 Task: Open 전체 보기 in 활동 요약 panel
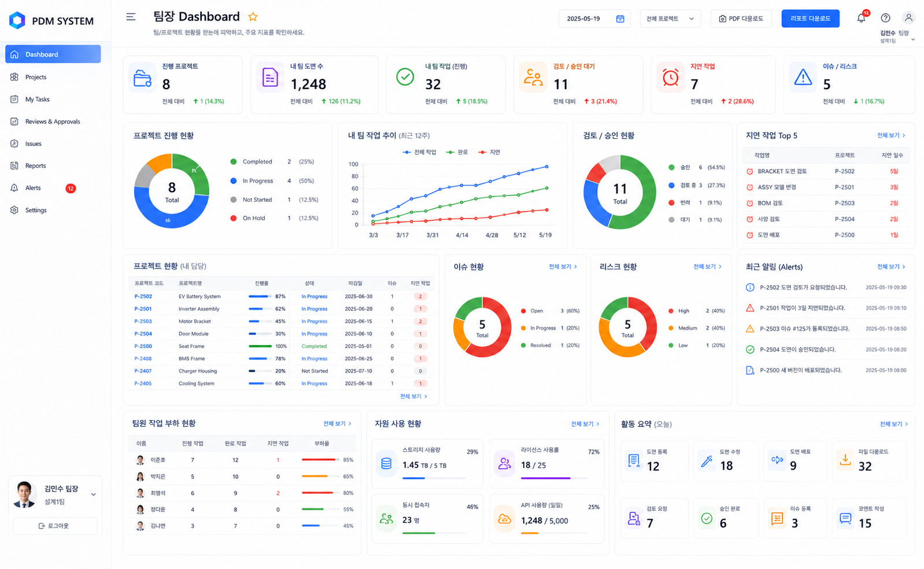pos(894,424)
